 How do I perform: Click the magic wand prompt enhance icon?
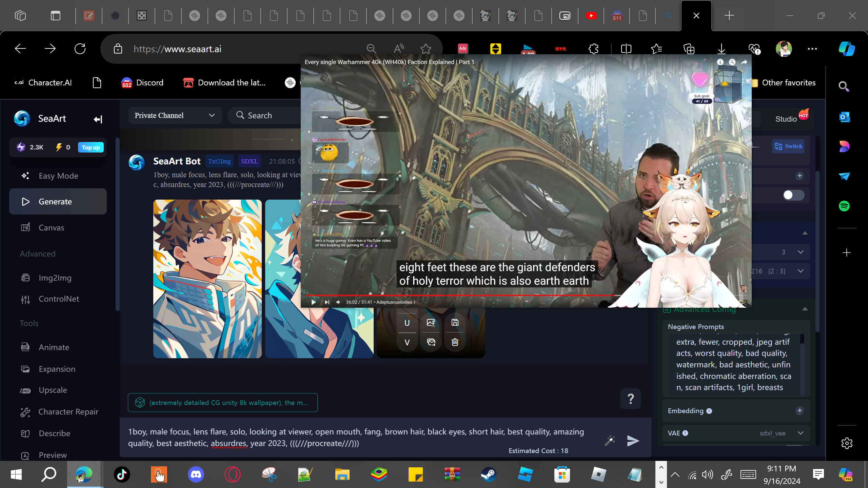(x=610, y=441)
